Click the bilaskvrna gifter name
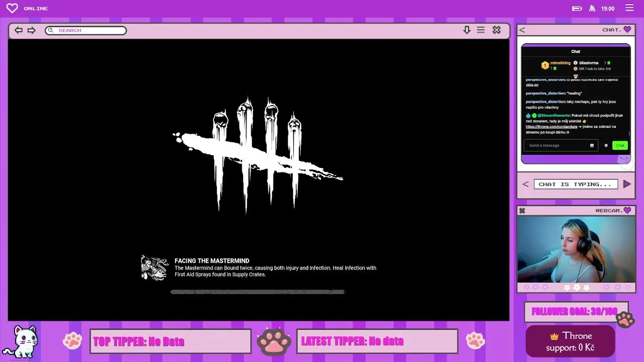 coord(589,63)
